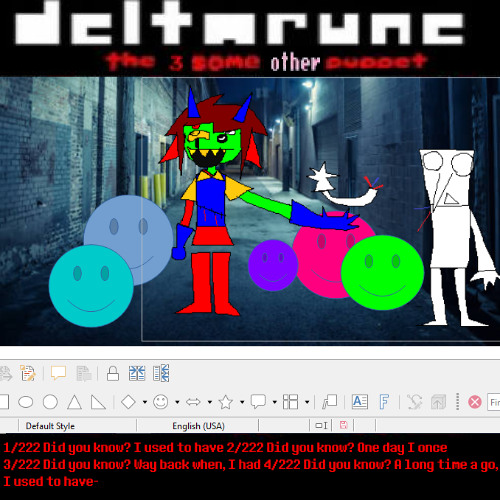Click the Default Style status bar field
Screen dimensions: 500x500
point(77,426)
